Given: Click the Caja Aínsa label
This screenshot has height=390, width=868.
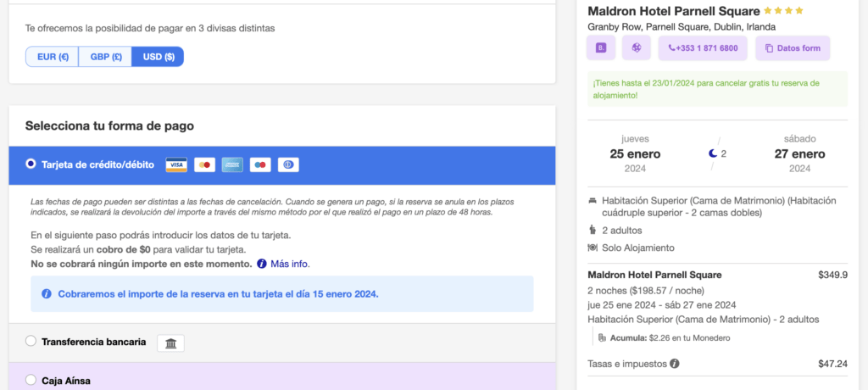Looking at the screenshot, I should coord(66,381).
